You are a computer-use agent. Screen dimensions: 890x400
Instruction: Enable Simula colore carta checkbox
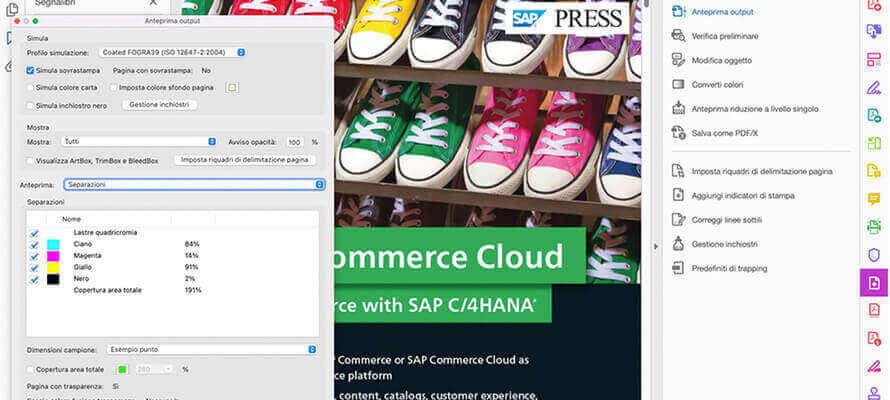coord(31,88)
